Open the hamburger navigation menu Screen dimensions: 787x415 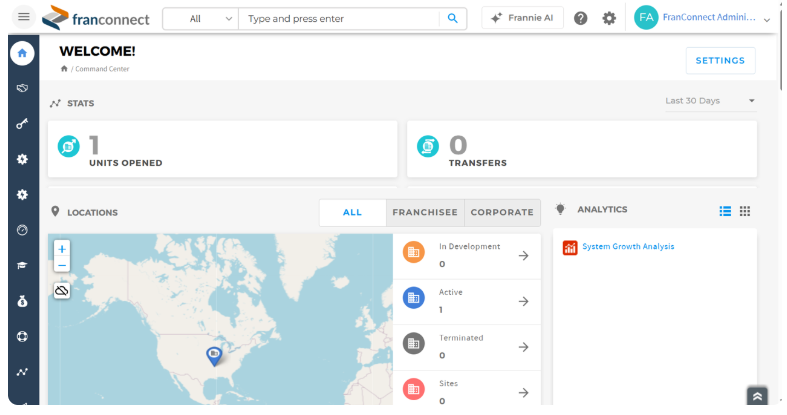tap(23, 17)
